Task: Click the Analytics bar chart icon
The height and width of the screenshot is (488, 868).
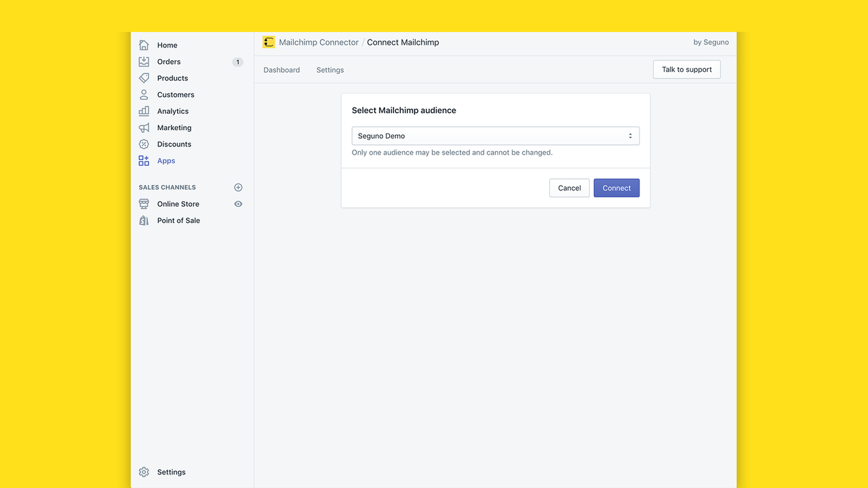Action: pyautogui.click(x=144, y=111)
